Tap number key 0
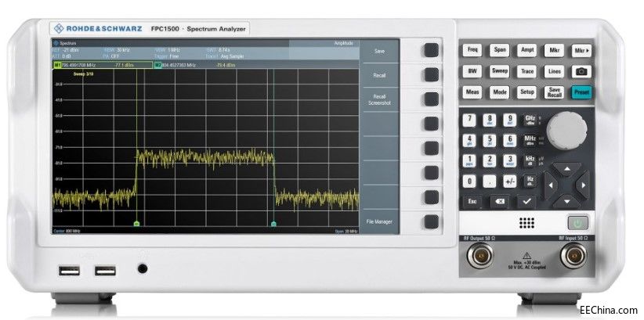The height and width of the screenshot is (320, 644). (x=469, y=182)
